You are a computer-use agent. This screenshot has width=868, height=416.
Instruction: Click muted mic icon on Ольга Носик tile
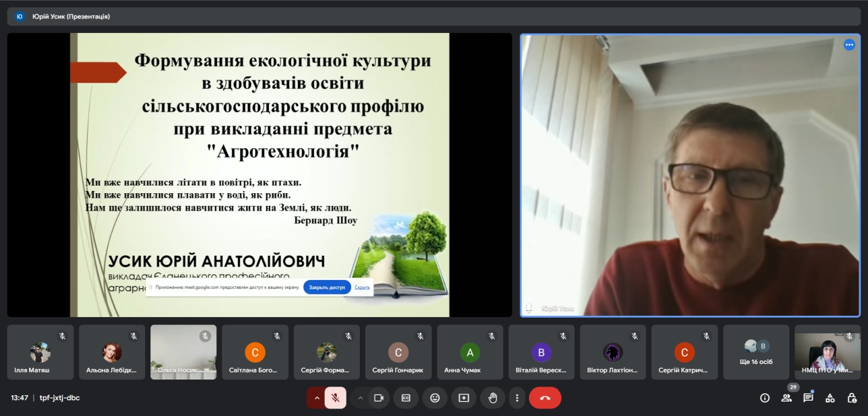coord(205,336)
